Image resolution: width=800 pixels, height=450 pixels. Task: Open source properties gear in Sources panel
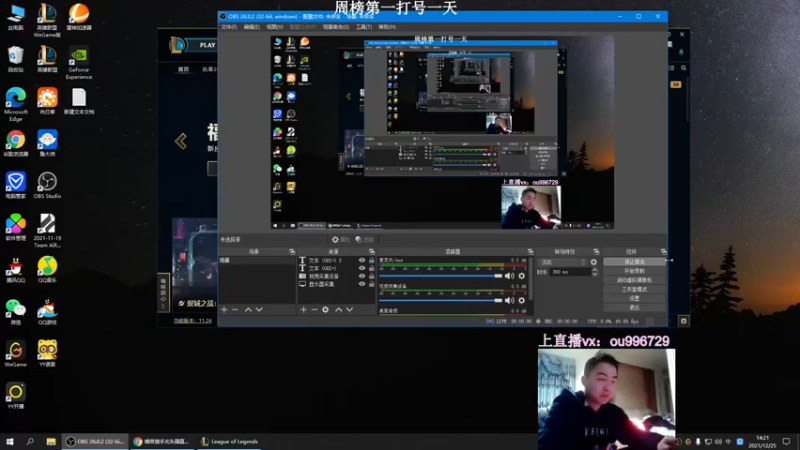point(326,310)
